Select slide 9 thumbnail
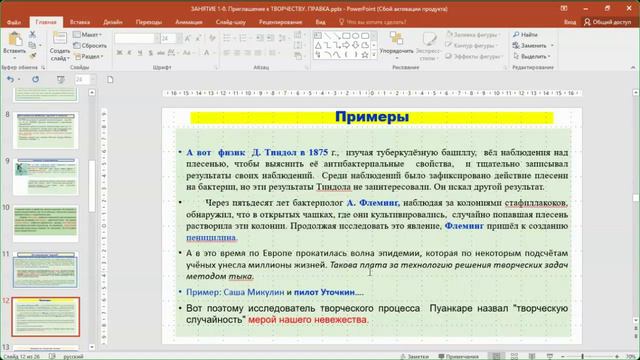Viewport: 640px width, 360px height. tap(45, 177)
